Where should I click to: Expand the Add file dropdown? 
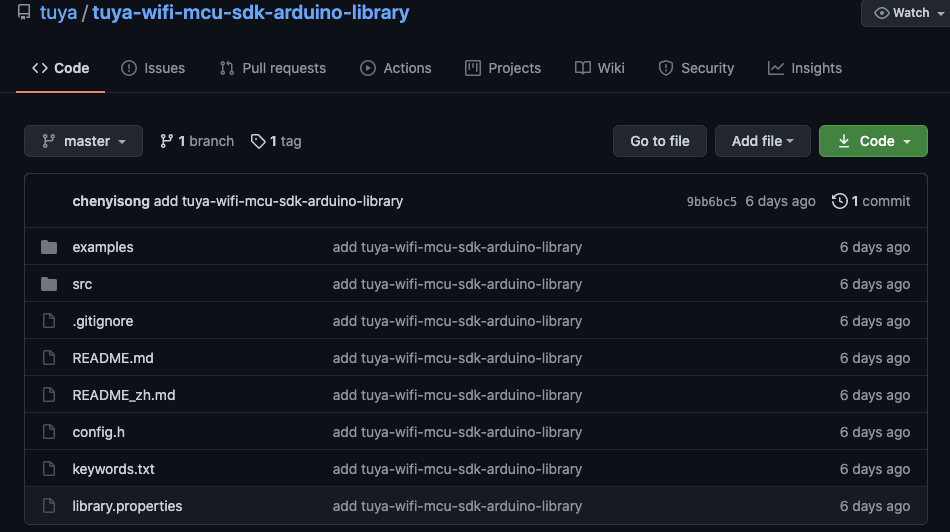763,141
